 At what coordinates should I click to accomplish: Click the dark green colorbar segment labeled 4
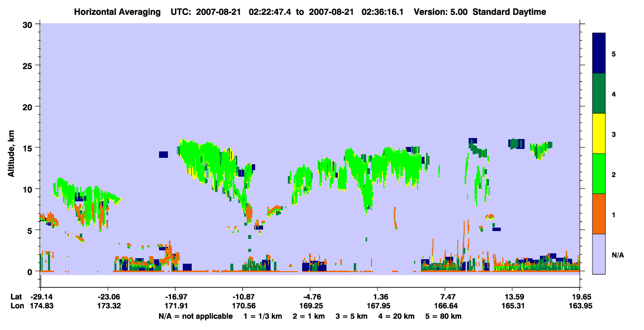pyautogui.click(x=599, y=94)
